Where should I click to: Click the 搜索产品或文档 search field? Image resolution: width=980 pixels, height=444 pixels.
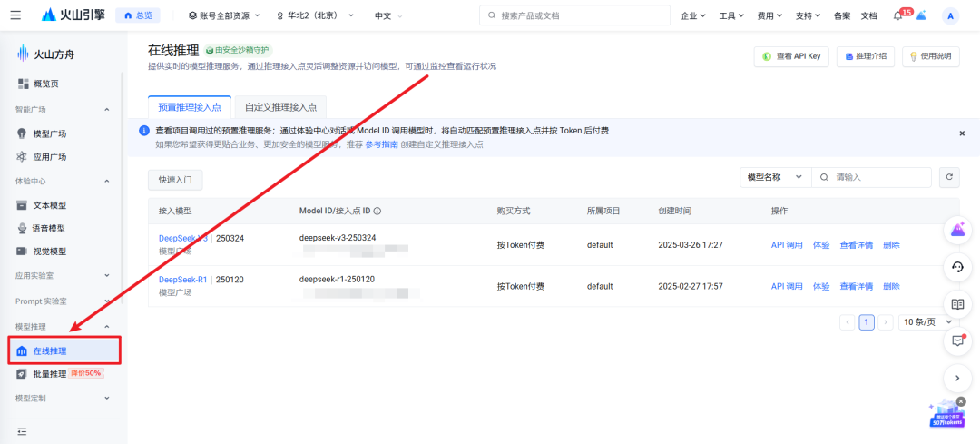pyautogui.click(x=574, y=15)
